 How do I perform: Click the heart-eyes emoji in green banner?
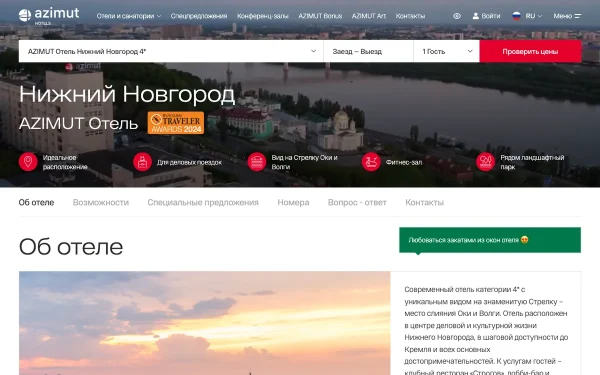pyautogui.click(x=525, y=240)
